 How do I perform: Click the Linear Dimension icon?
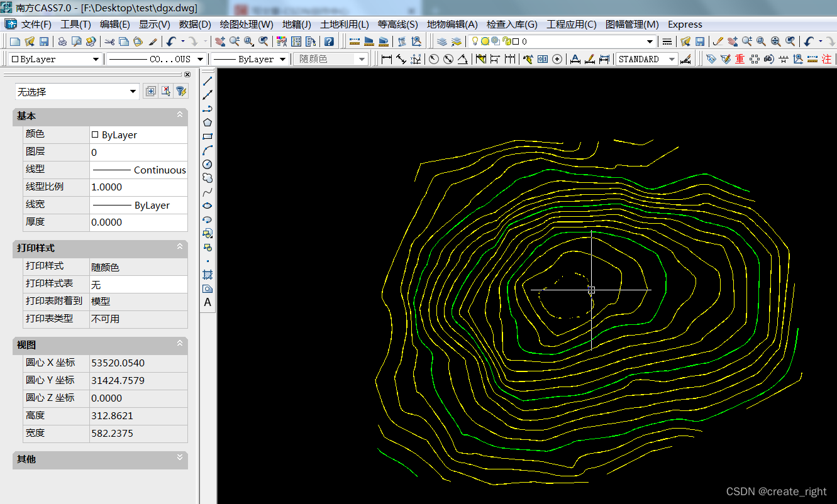[386, 59]
